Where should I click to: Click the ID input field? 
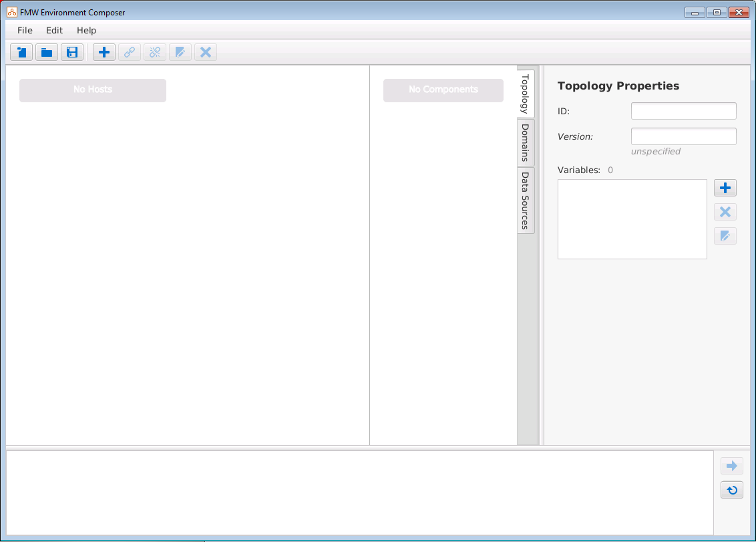coord(684,111)
